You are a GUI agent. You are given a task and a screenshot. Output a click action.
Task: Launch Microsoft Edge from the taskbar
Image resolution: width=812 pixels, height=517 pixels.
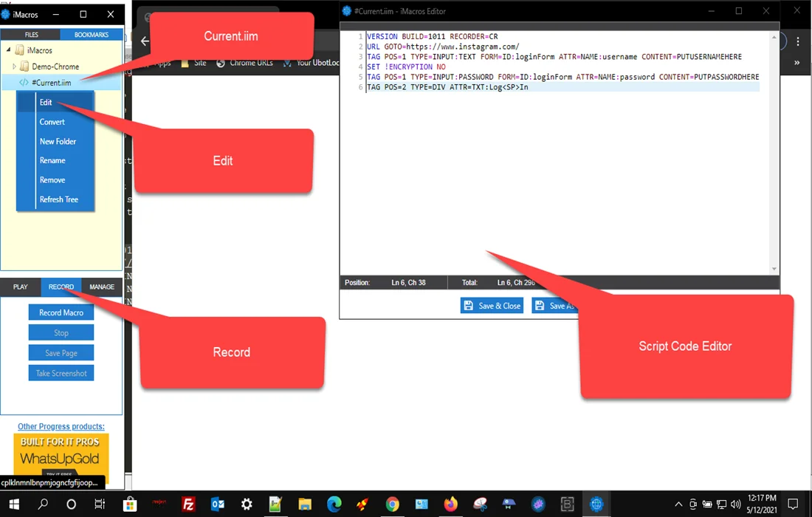[x=334, y=504]
